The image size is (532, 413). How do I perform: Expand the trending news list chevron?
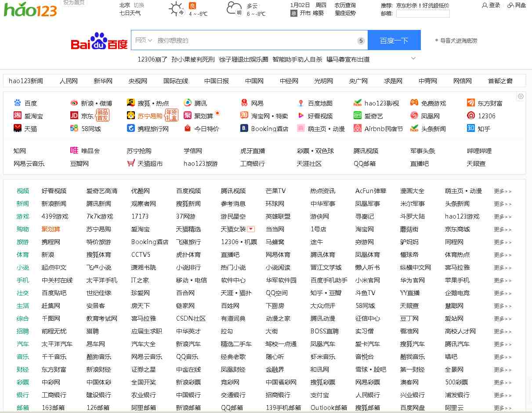tap(413, 58)
